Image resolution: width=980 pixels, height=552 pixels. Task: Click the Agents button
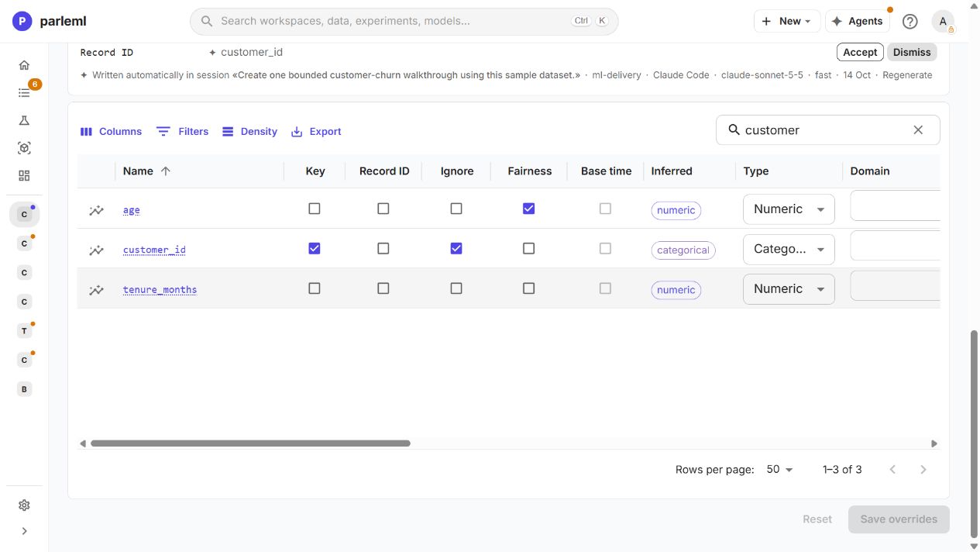click(857, 22)
